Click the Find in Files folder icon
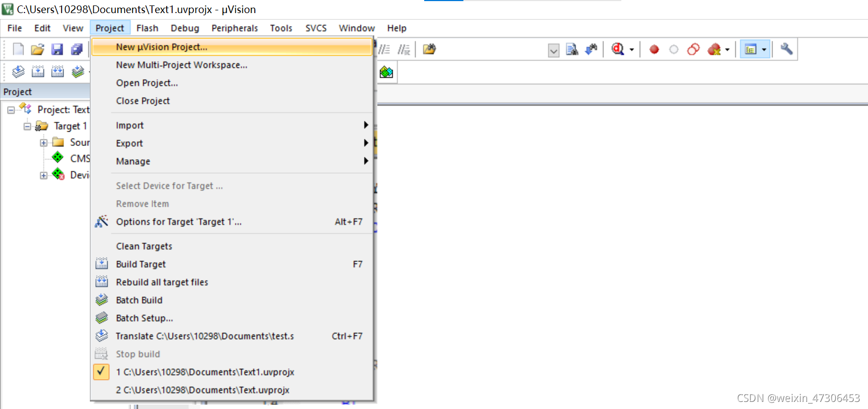This screenshot has width=868, height=409. [429, 50]
